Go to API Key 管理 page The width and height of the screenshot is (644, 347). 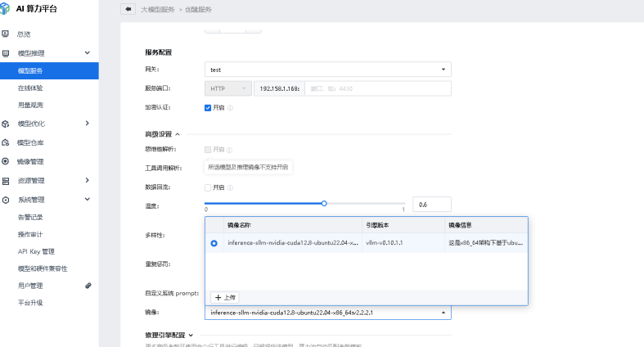pyautogui.click(x=36, y=251)
